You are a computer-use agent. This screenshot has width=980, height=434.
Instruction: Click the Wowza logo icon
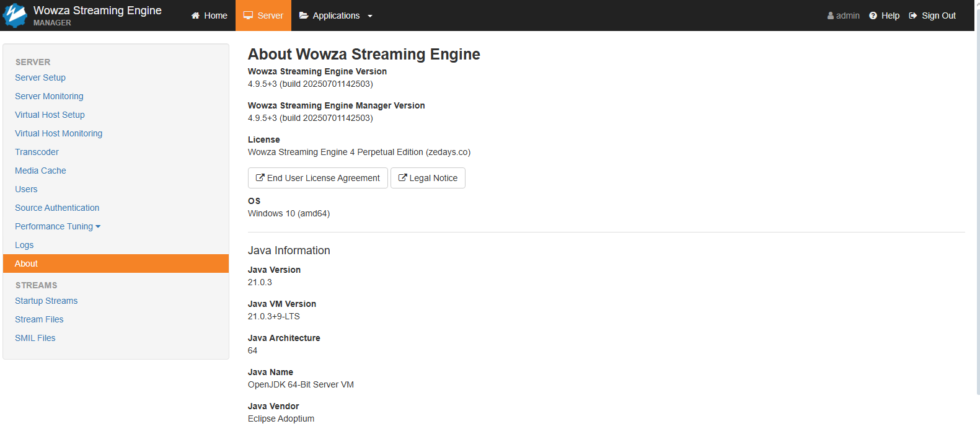click(x=15, y=15)
